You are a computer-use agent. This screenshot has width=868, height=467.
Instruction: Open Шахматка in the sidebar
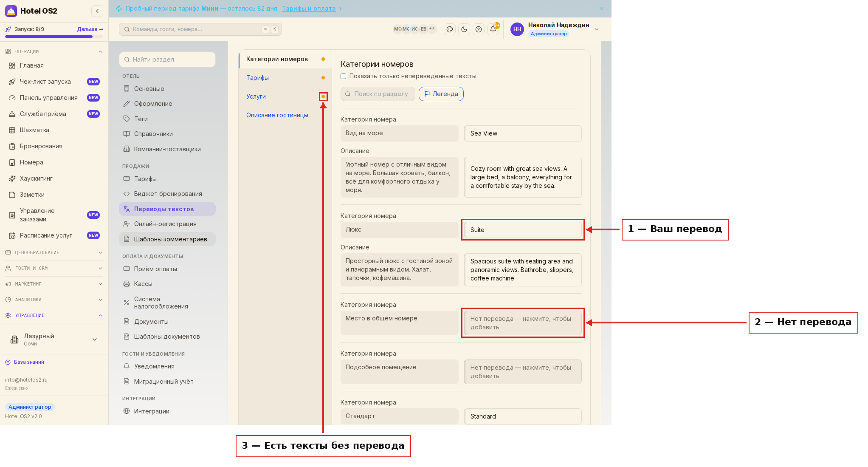(x=54, y=130)
